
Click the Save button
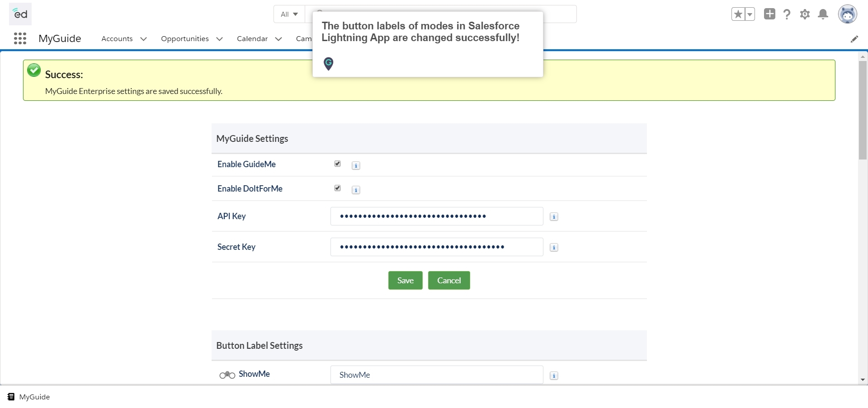[x=405, y=280]
